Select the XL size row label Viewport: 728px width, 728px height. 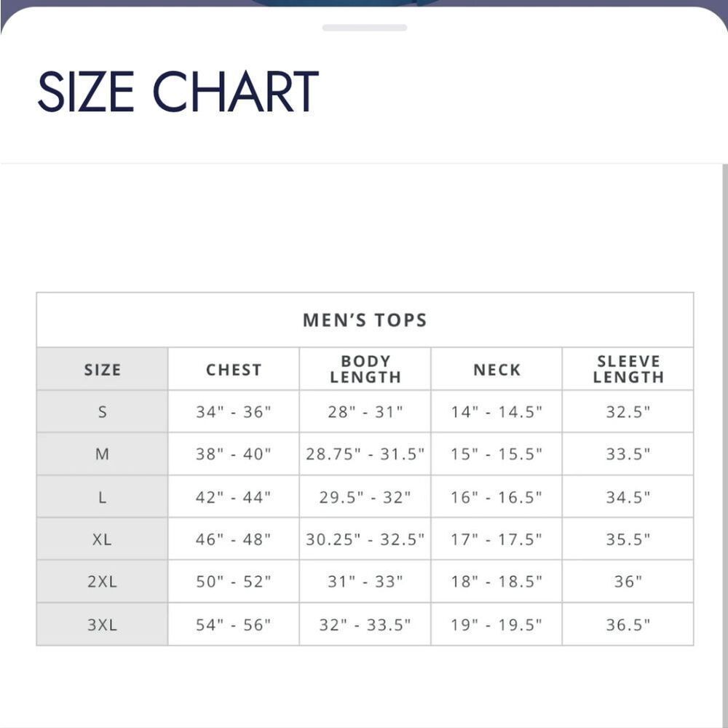click(x=102, y=539)
